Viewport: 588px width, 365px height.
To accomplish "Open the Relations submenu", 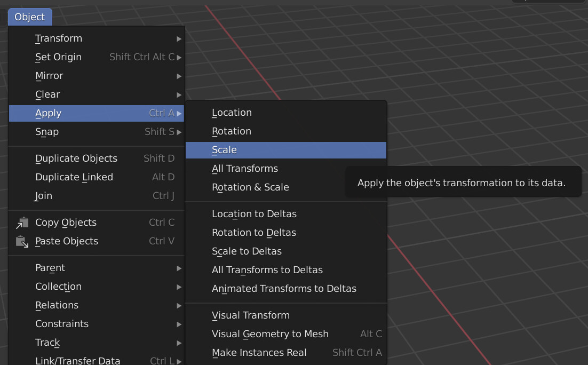I will click(x=57, y=305).
